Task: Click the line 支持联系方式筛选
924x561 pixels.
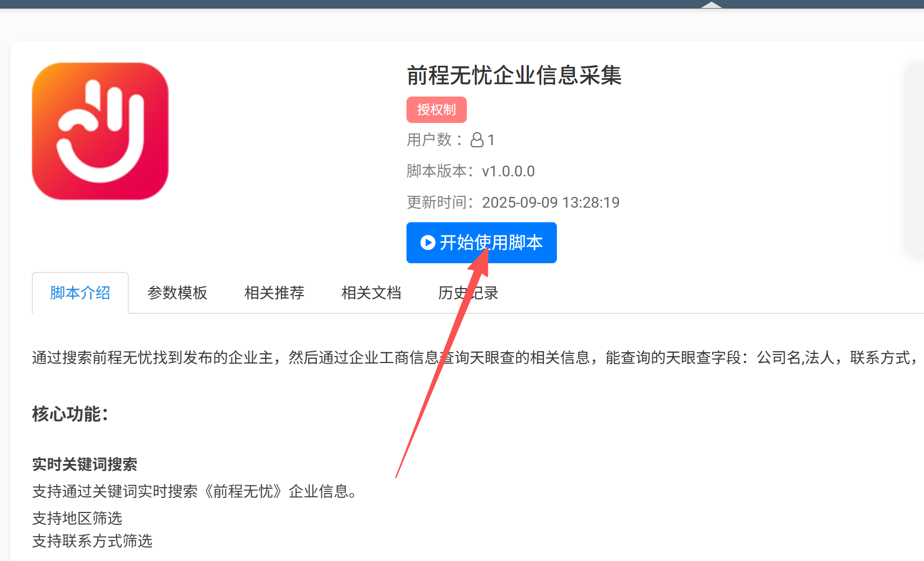Action: tap(92, 541)
